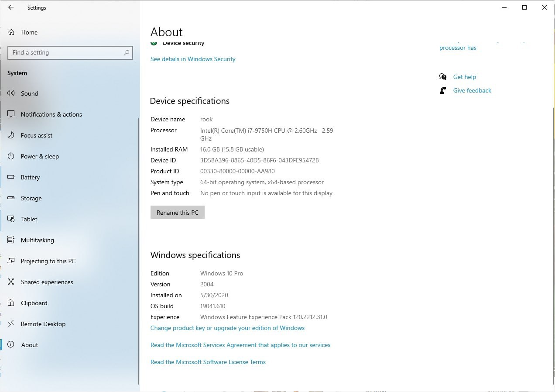Select installed RAM value 16.0 GB

(x=232, y=149)
